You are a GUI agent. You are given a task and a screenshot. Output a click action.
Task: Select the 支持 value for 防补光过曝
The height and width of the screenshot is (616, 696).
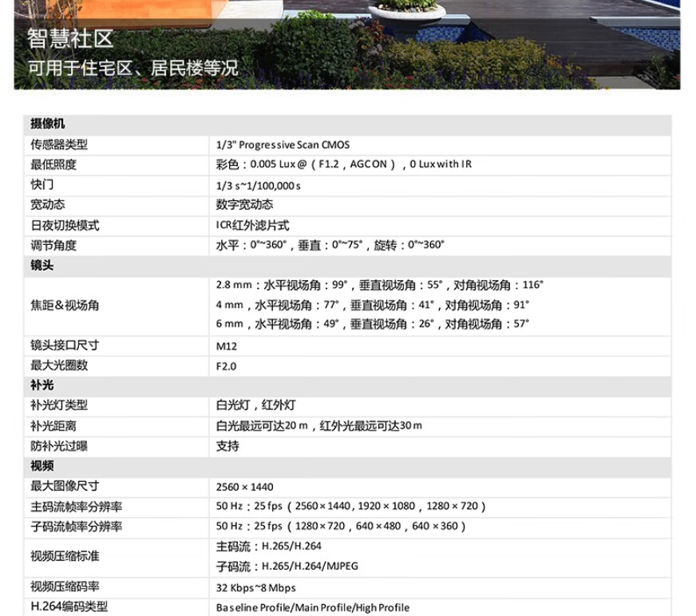tap(227, 446)
